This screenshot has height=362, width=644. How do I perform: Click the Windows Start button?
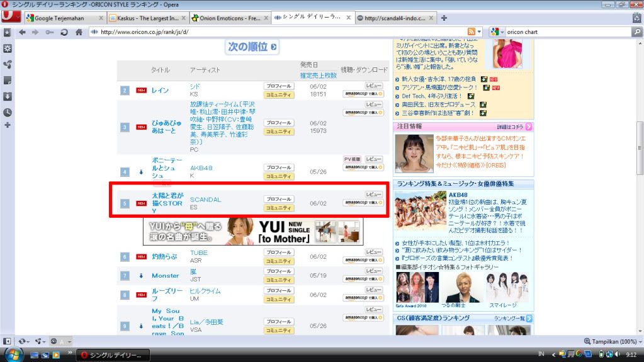click(13, 354)
